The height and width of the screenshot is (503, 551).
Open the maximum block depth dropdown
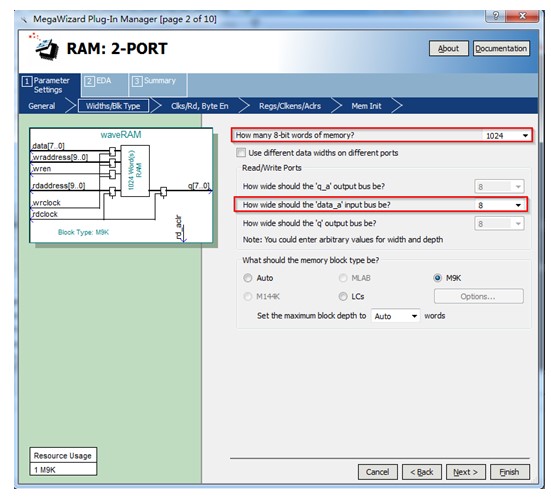pyautogui.click(x=395, y=316)
